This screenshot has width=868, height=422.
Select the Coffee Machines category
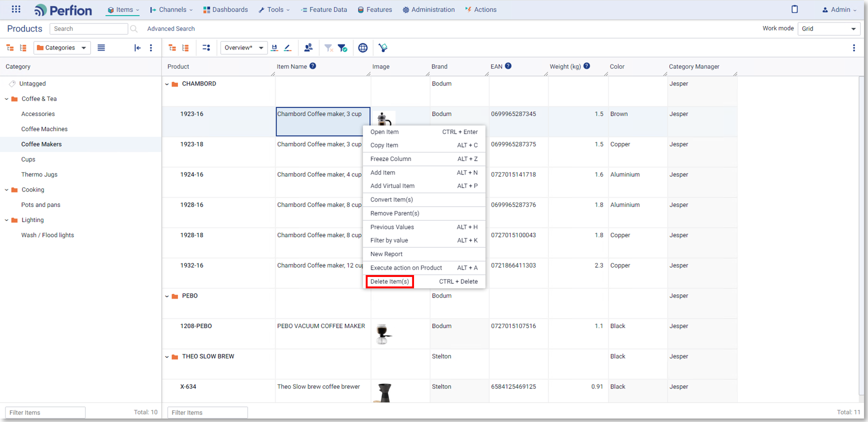point(44,129)
